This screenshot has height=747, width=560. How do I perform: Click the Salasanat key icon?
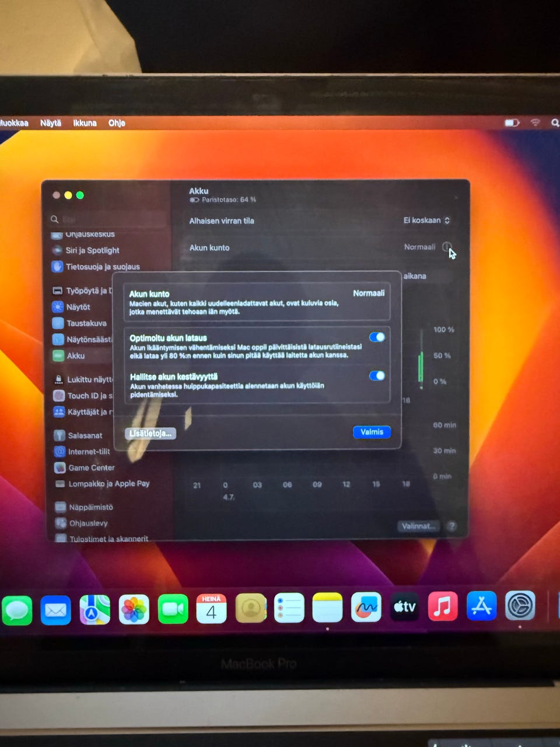[59, 435]
